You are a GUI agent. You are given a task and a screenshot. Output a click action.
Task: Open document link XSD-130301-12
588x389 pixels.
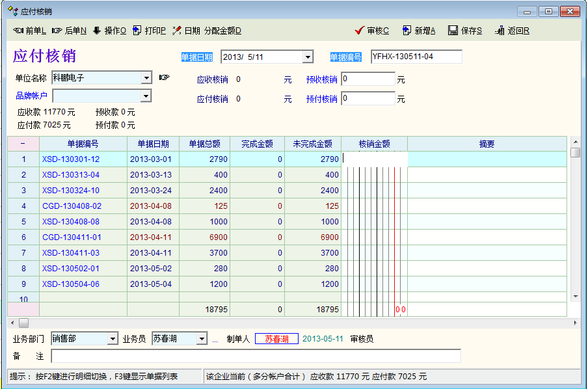[x=71, y=159]
